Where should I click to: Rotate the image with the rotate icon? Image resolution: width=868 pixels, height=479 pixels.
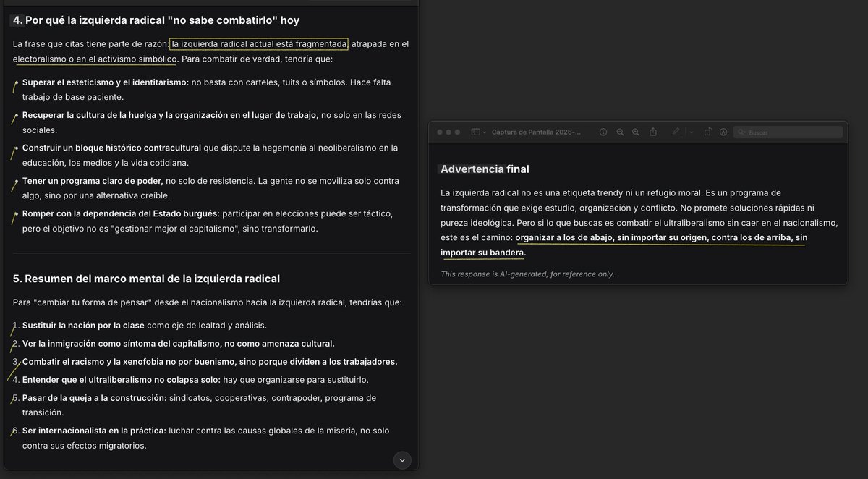coord(707,132)
